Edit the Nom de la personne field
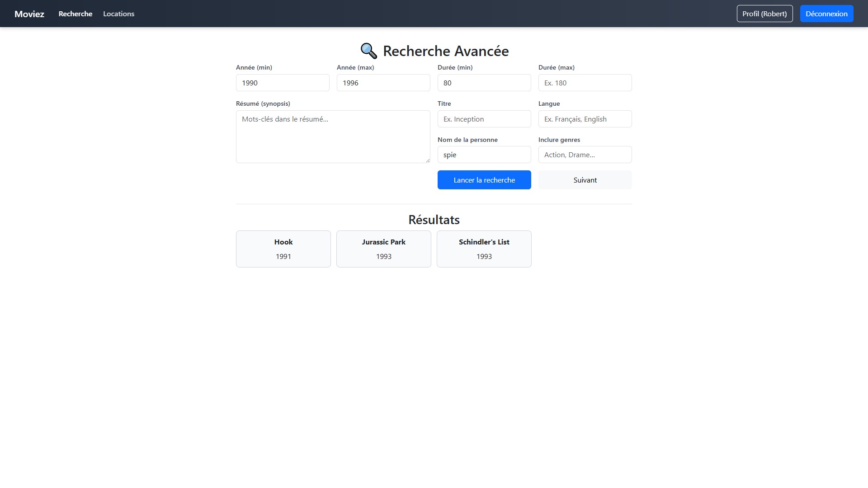 [x=484, y=155]
